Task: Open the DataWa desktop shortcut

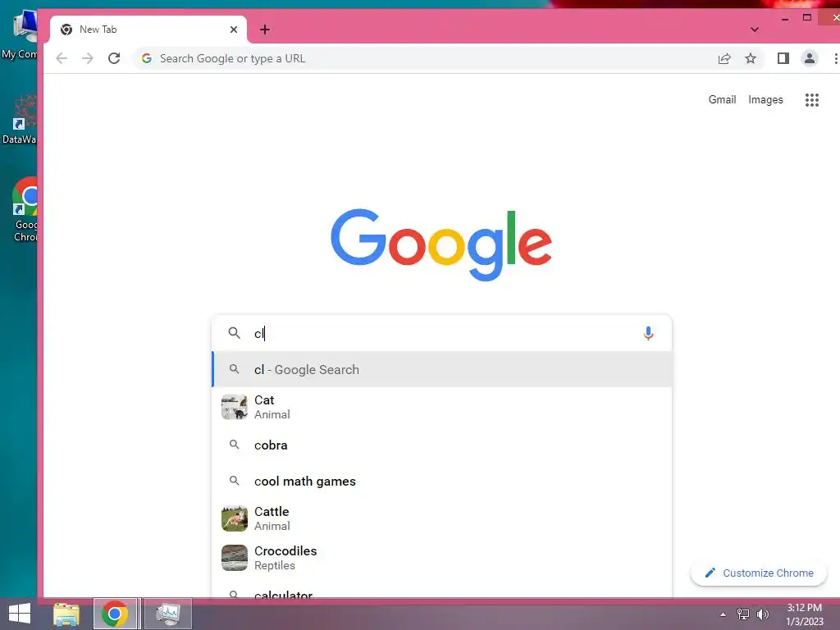Action: pyautogui.click(x=20, y=119)
